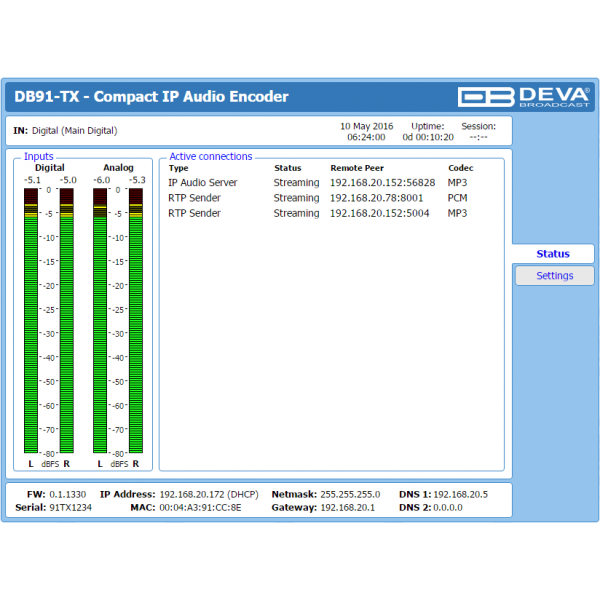Screen dimensions: 600x600
Task: Click the Active connections group label
Action: pos(211,157)
